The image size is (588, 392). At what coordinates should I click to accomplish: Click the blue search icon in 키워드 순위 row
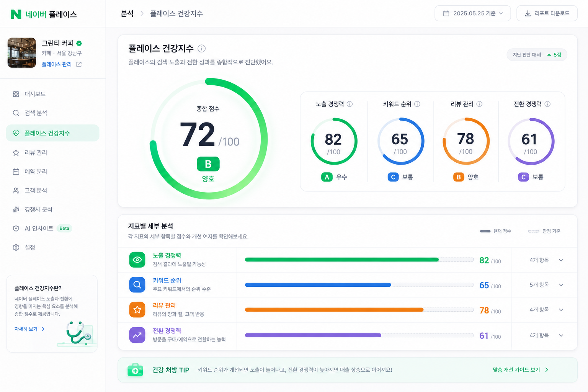(x=137, y=285)
